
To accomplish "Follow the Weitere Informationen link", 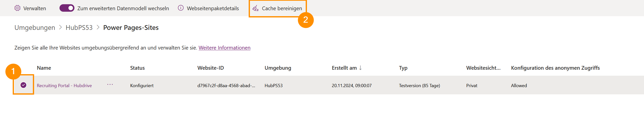I will click(x=224, y=48).
